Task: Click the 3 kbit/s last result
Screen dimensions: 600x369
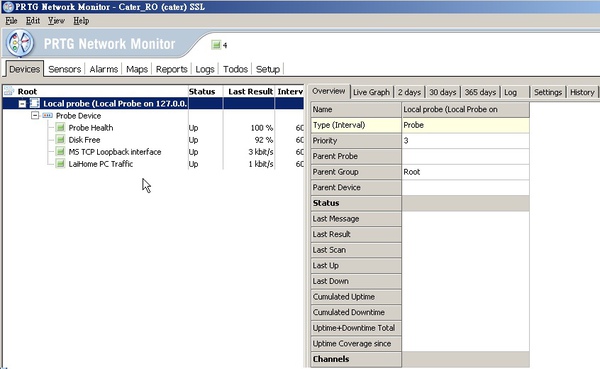Action: (x=261, y=152)
